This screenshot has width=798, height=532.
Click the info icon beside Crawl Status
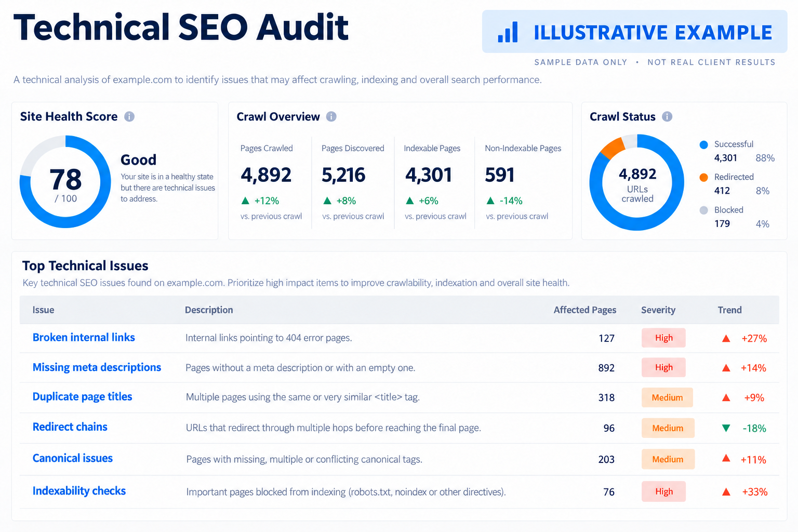(x=668, y=117)
